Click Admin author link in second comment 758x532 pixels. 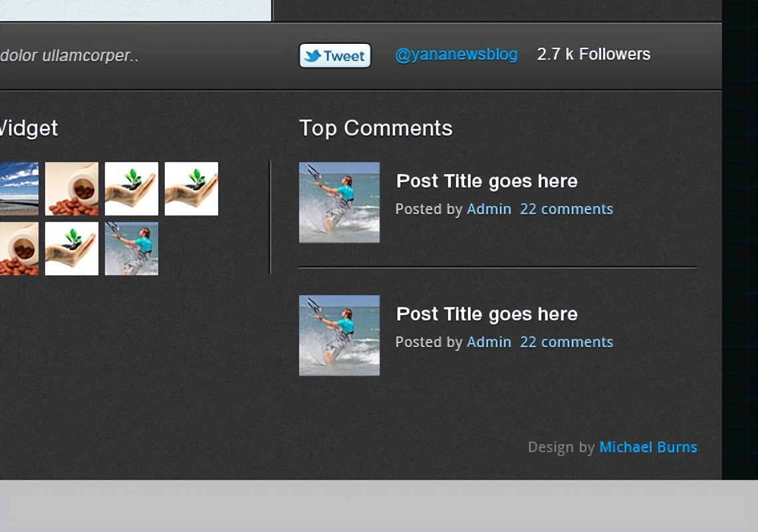[x=489, y=342]
